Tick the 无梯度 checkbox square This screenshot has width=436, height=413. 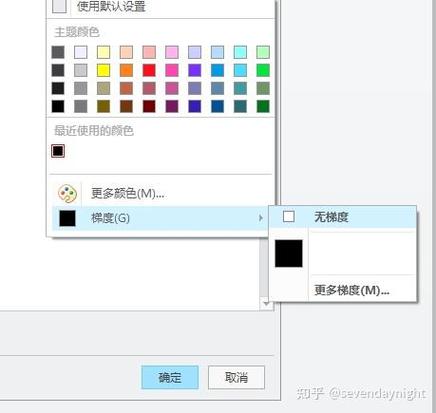pyautogui.click(x=289, y=217)
